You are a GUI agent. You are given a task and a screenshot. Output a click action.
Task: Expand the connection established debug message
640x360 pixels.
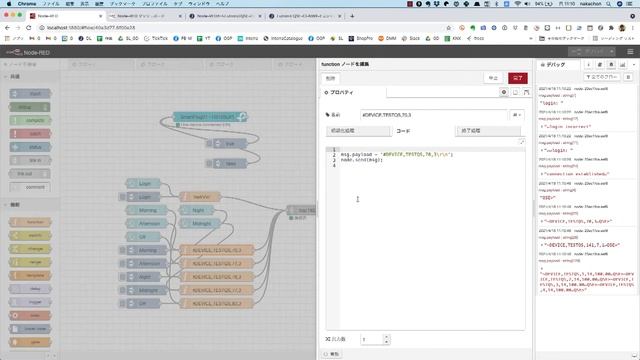coord(542,174)
